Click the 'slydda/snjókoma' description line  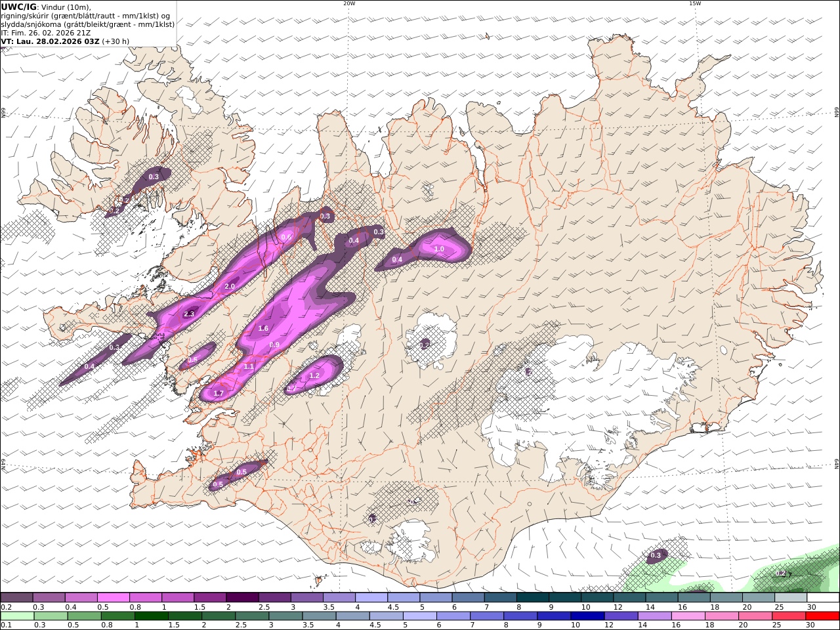point(88,24)
